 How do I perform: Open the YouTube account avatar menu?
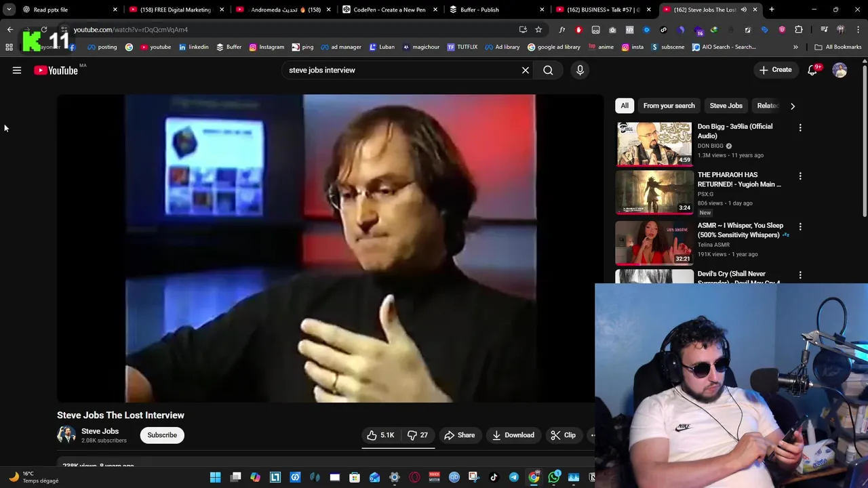tap(840, 70)
